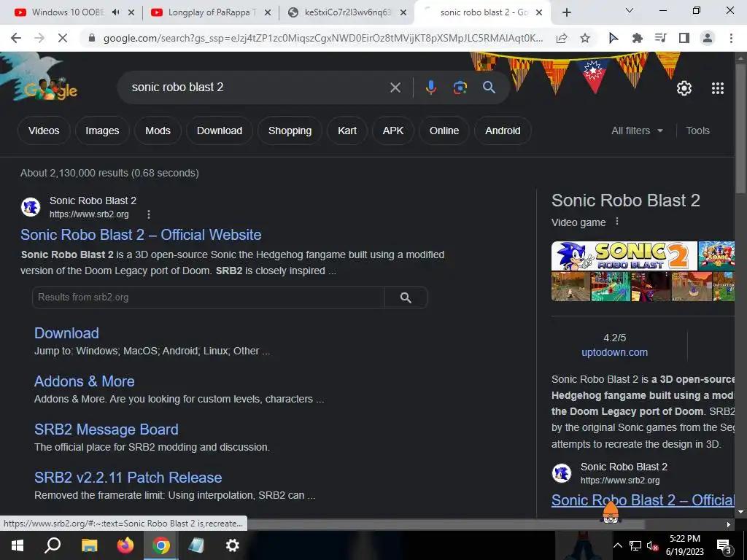Open knowledge panel Official Website link
The height and width of the screenshot is (560, 747).
[x=643, y=500]
